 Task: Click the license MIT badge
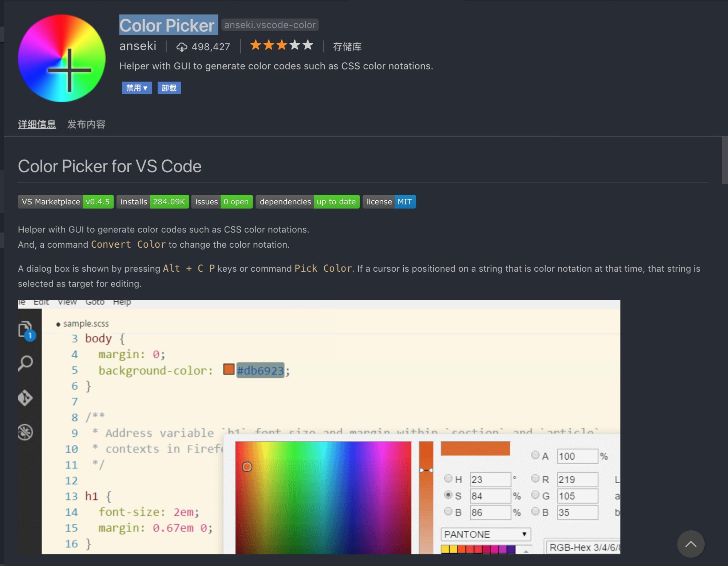coord(389,202)
